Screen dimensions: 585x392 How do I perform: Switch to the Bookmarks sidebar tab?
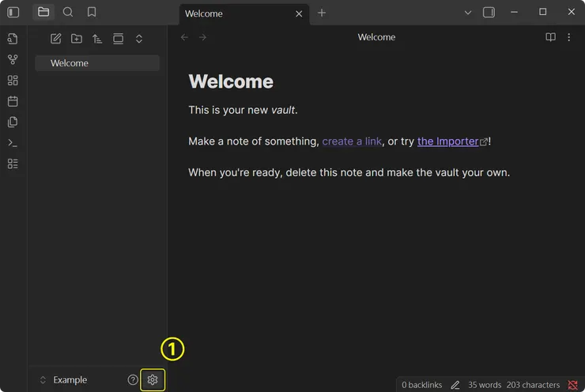pos(92,13)
